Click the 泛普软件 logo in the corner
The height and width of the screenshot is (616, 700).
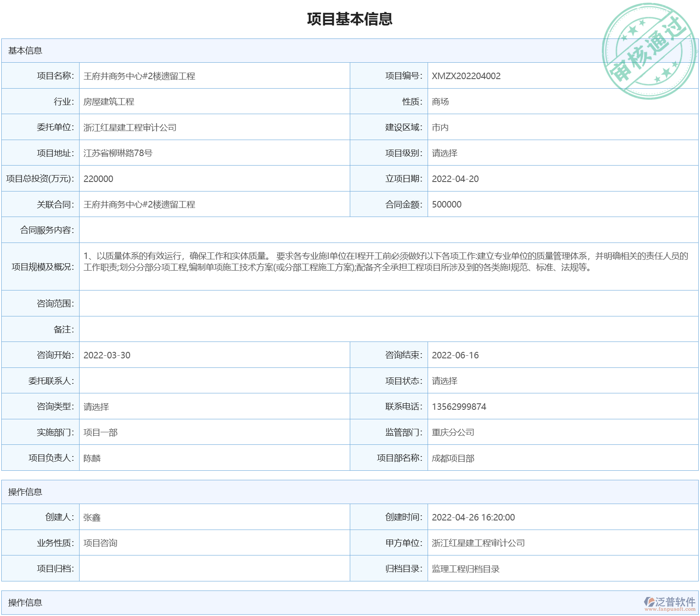(669, 603)
